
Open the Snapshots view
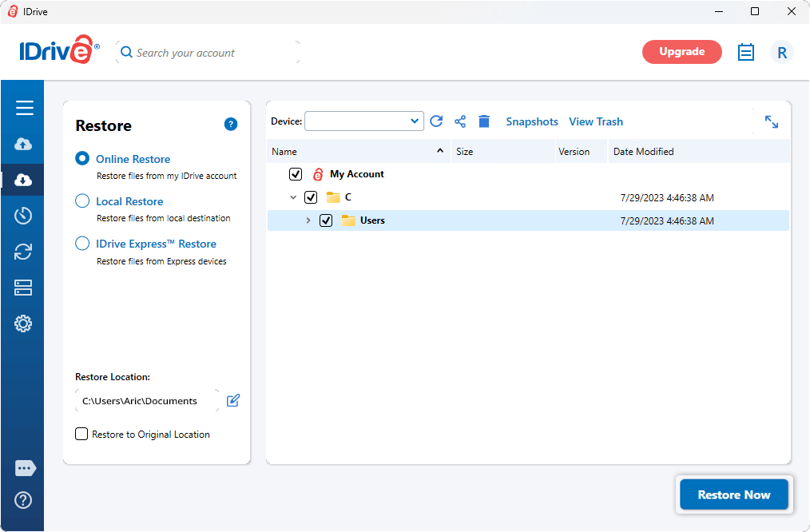click(x=532, y=121)
